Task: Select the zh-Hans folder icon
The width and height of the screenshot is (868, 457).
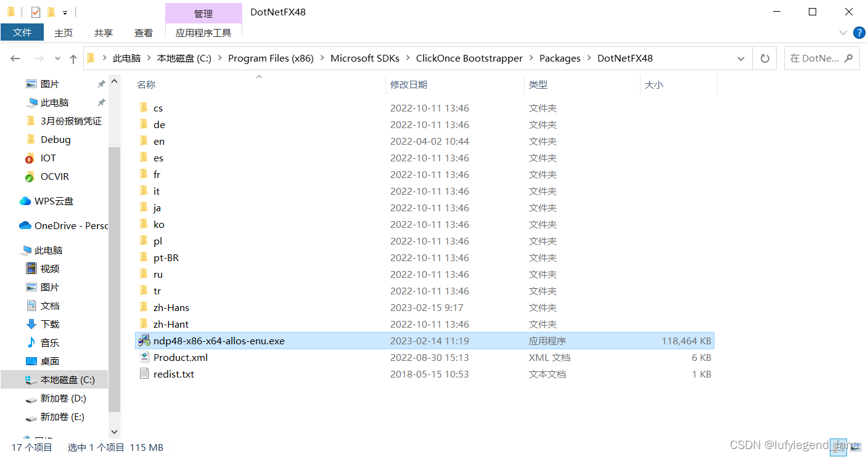Action: [144, 307]
